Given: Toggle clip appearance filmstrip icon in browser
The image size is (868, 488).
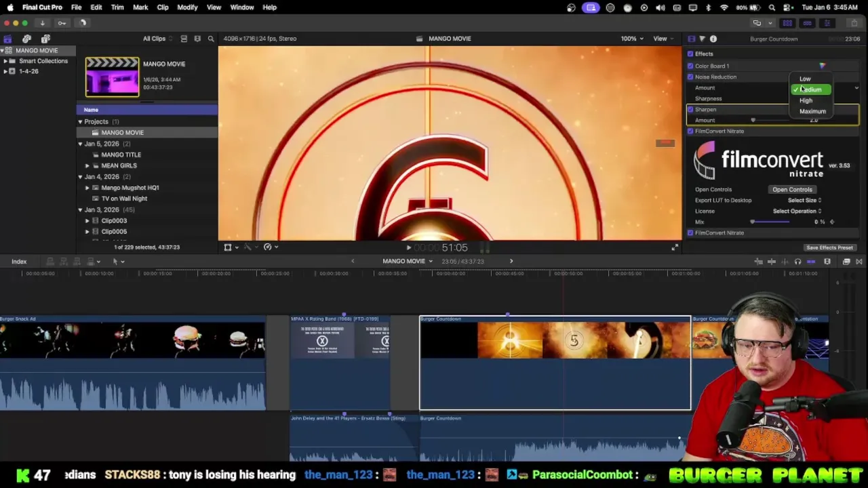Looking at the screenshot, I should [x=197, y=39].
